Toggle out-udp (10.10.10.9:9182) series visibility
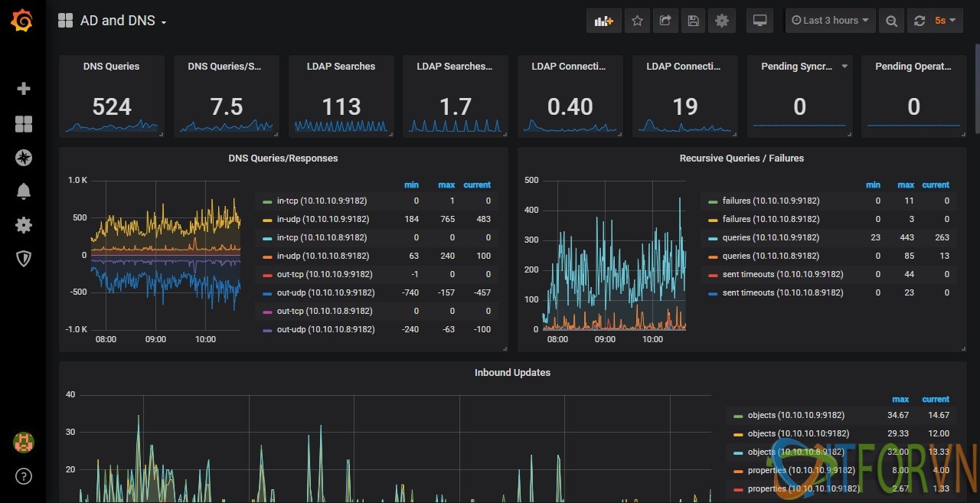This screenshot has width=980, height=503. (325, 292)
